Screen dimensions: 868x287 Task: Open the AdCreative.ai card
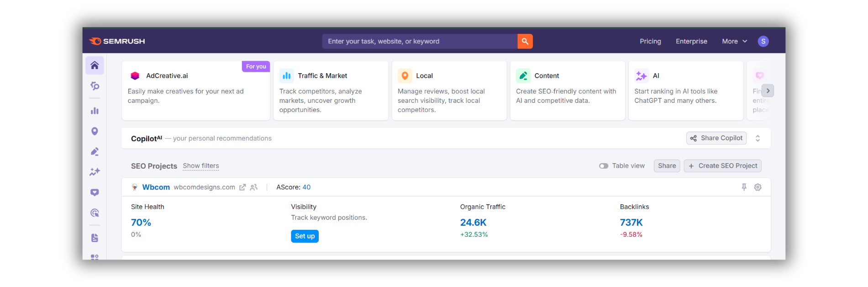tap(195, 90)
